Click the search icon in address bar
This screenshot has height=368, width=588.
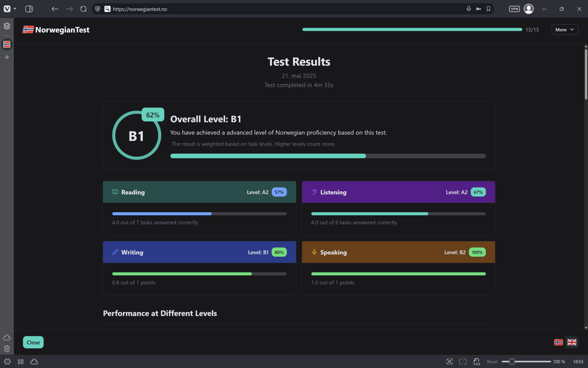[x=107, y=9]
